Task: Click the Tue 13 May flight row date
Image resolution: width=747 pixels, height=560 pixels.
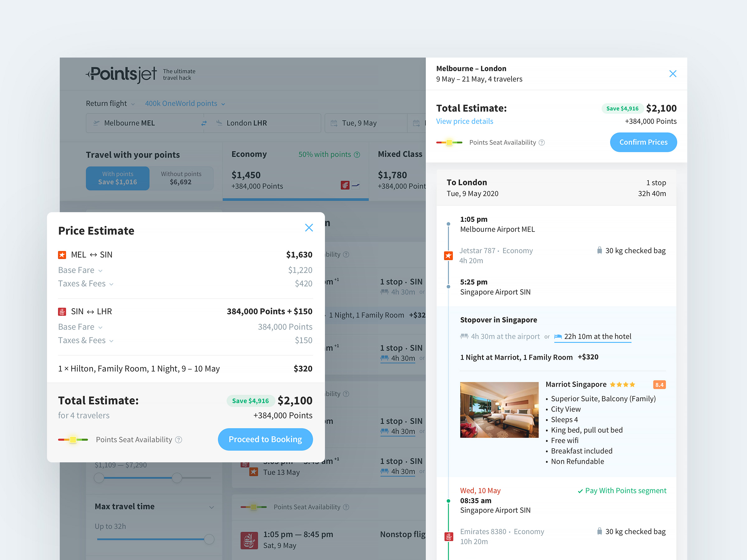Action: (x=281, y=472)
